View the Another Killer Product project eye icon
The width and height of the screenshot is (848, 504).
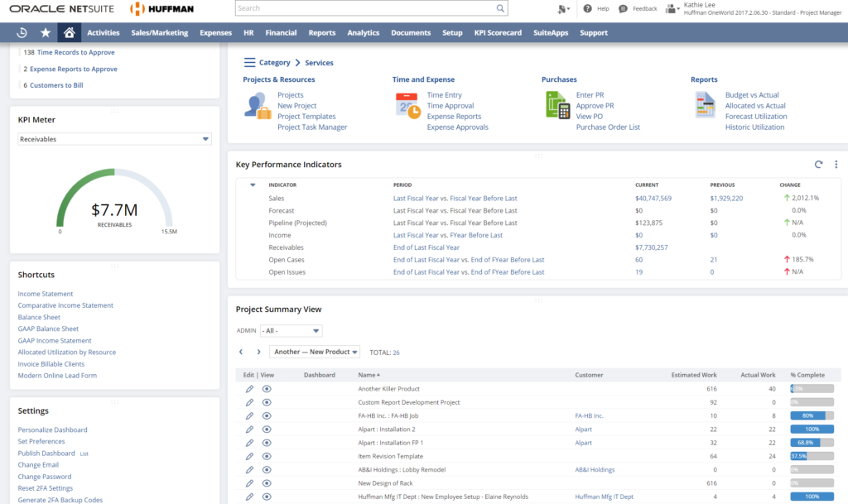pos(267,389)
